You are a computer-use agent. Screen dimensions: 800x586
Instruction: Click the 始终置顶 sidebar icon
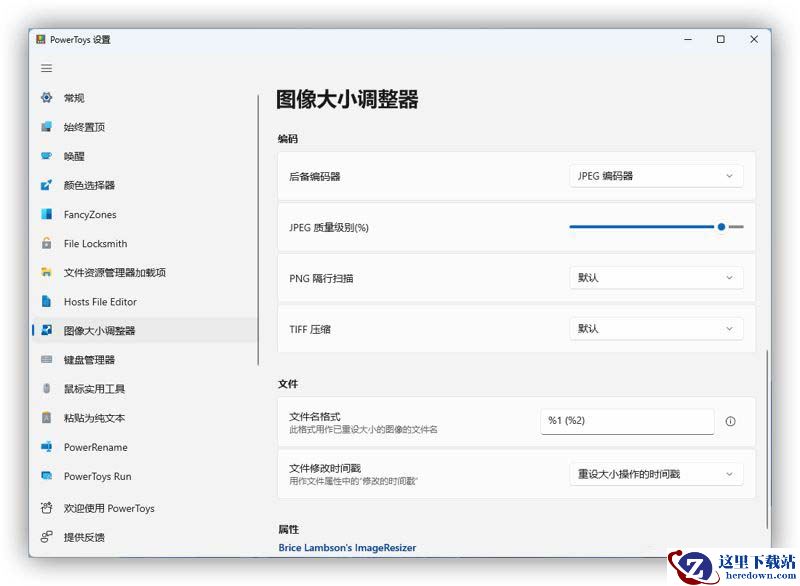click(x=46, y=126)
